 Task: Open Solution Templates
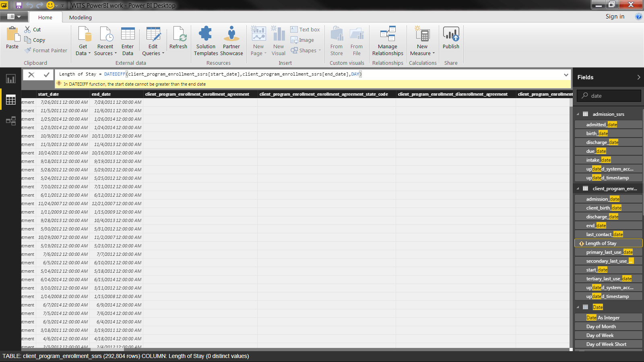pyautogui.click(x=206, y=41)
